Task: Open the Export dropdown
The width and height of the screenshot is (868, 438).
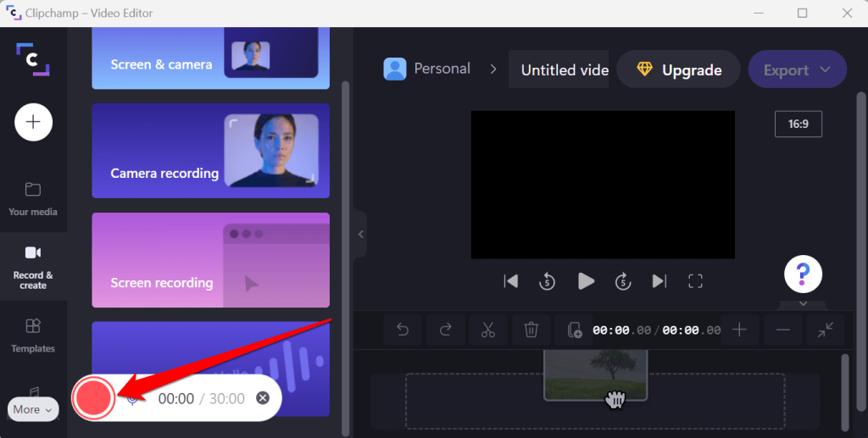Action: pos(797,69)
